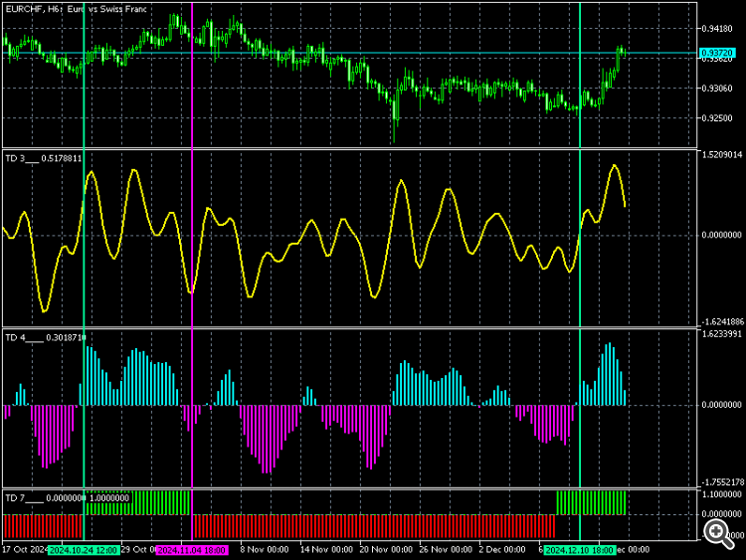This screenshot has height=560, width=746.
Task: Click the 0.92500 price axis label
Action: tap(718, 118)
